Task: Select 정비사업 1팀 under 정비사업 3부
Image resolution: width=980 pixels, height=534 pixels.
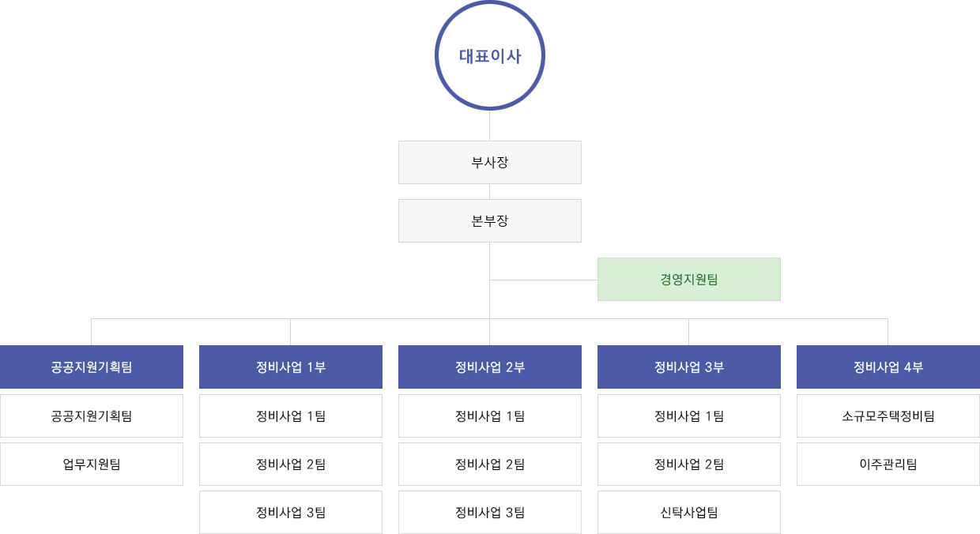Action: (x=689, y=416)
